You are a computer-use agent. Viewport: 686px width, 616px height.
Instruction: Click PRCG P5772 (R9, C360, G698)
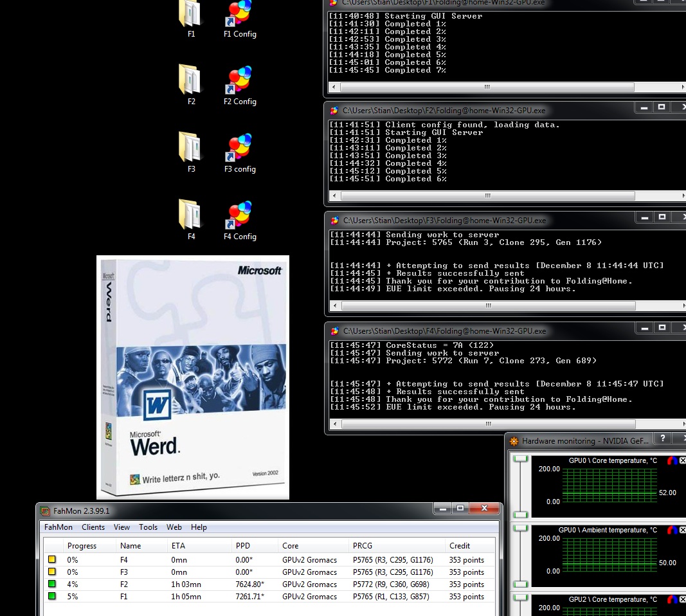click(391, 584)
